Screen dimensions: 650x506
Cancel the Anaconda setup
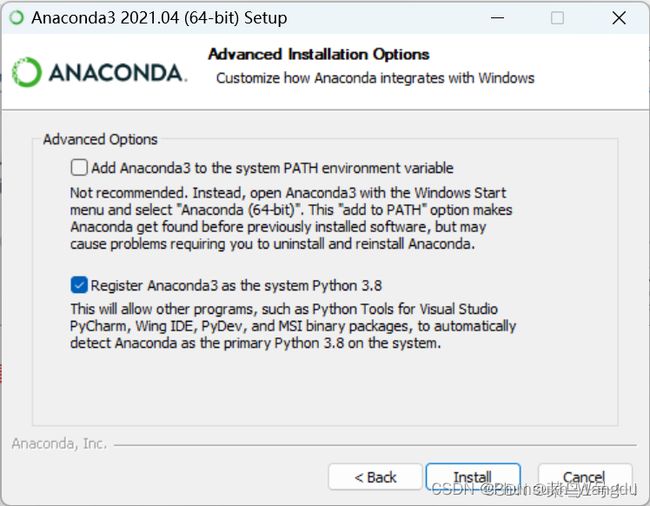click(x=585, y=477)
